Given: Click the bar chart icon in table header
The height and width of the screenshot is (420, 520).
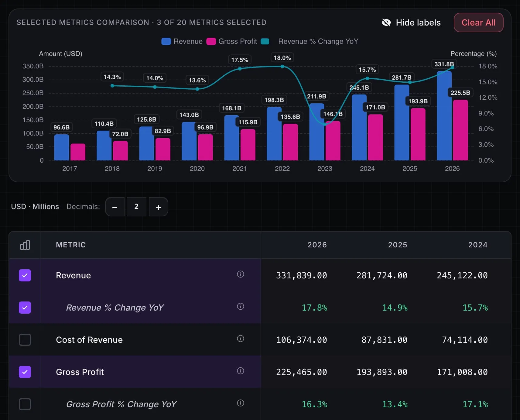Looking at the screenshot, I should point(25,245).
